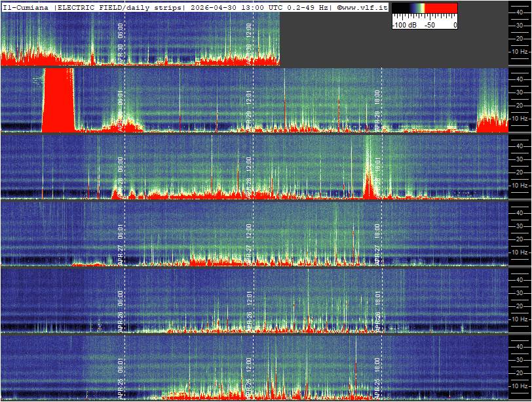532x402 pixels.
Task: Select the APR 25 12:00 time marker
Action: [x=249, y=375]
